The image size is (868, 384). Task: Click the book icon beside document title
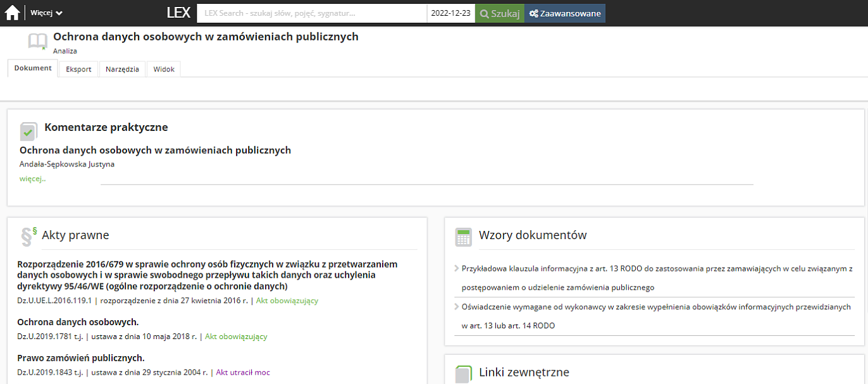(38, 42)
